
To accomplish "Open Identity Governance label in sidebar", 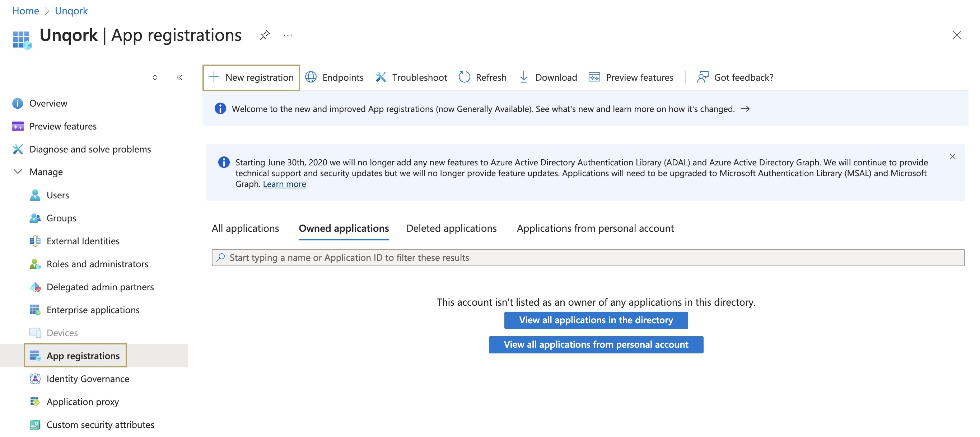I will coord(88,379).
